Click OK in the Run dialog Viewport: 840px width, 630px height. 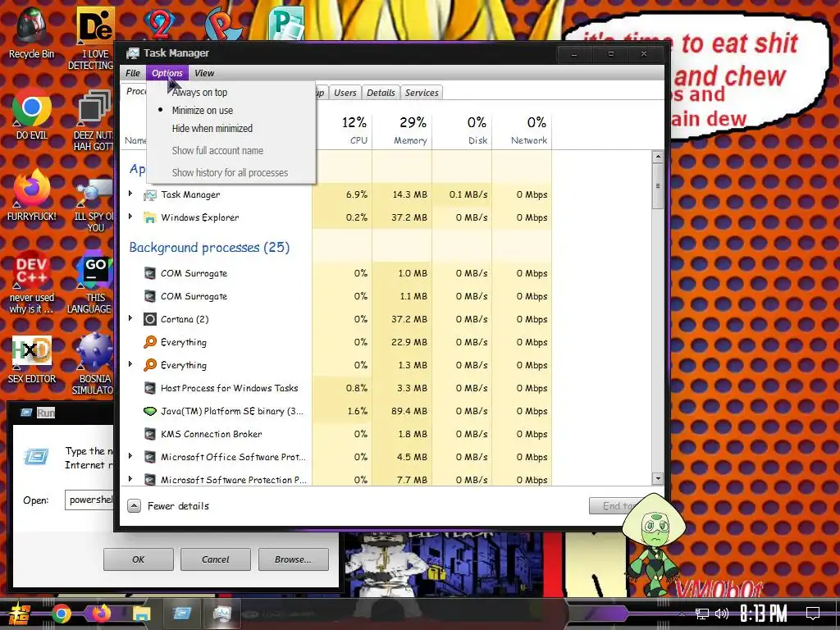138,559
